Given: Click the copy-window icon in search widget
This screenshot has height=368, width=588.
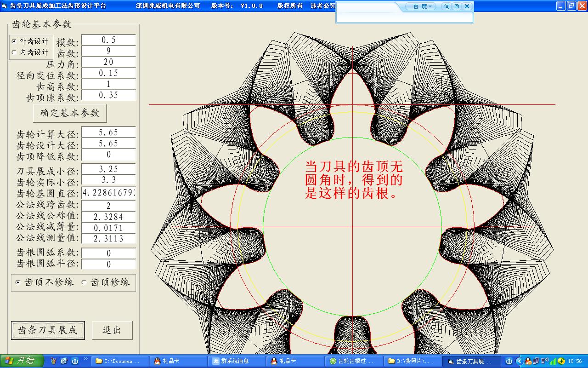Looking at the screenshot, I should pos(456,6).
